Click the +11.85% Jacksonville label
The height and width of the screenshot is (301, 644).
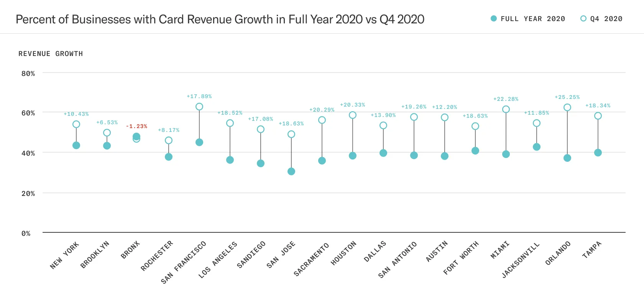coord(537,113)
